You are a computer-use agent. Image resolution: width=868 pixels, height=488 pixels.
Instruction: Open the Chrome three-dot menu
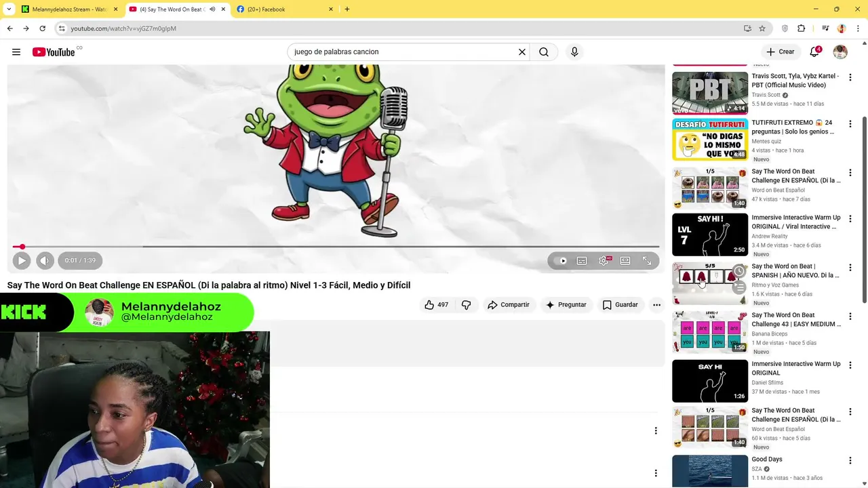858,28
